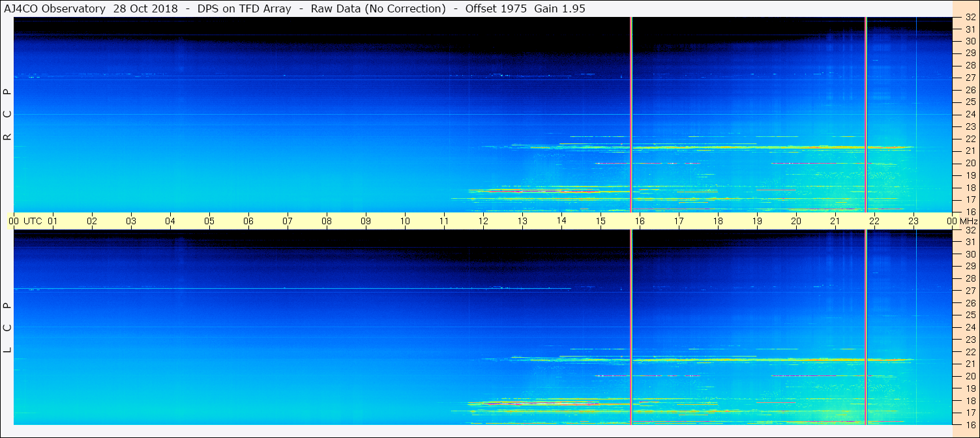This screenshot has height=438, width=980.
Task: Click the 16 MHz tick in the RCP frequency scale
Action: coord(970,211)
